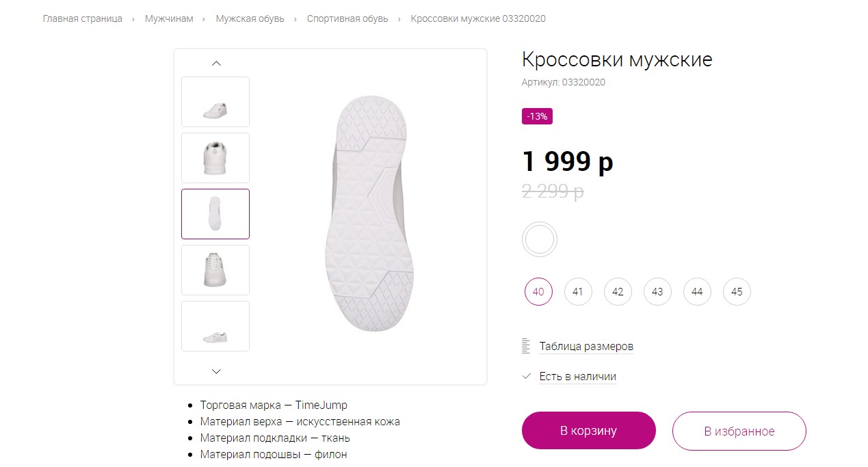Add sneakers with В корзину button
This screenshot has height=467, width=868.
(588, 431)
